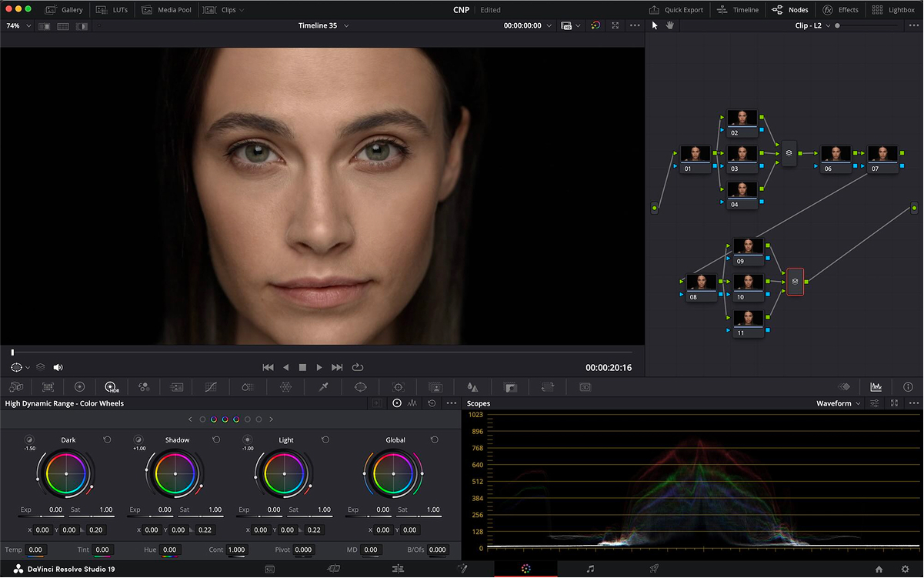Select node 06 thumbnail
This screenshot has width=924, height=578.
pos(836,154)
